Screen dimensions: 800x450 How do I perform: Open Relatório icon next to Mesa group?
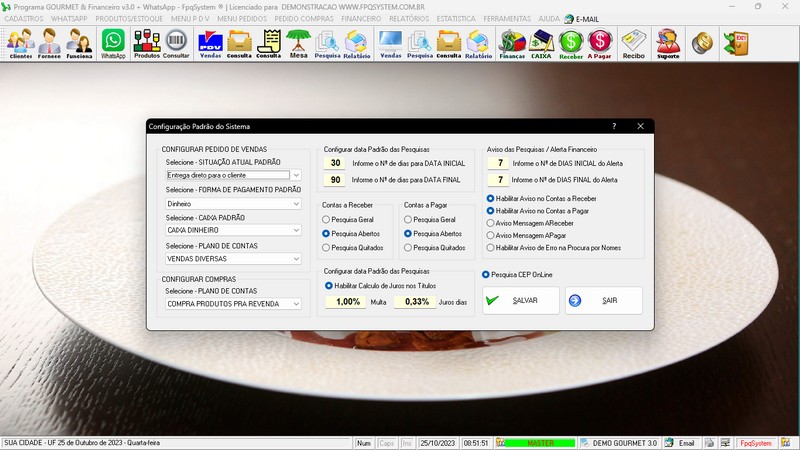[357, 43]
